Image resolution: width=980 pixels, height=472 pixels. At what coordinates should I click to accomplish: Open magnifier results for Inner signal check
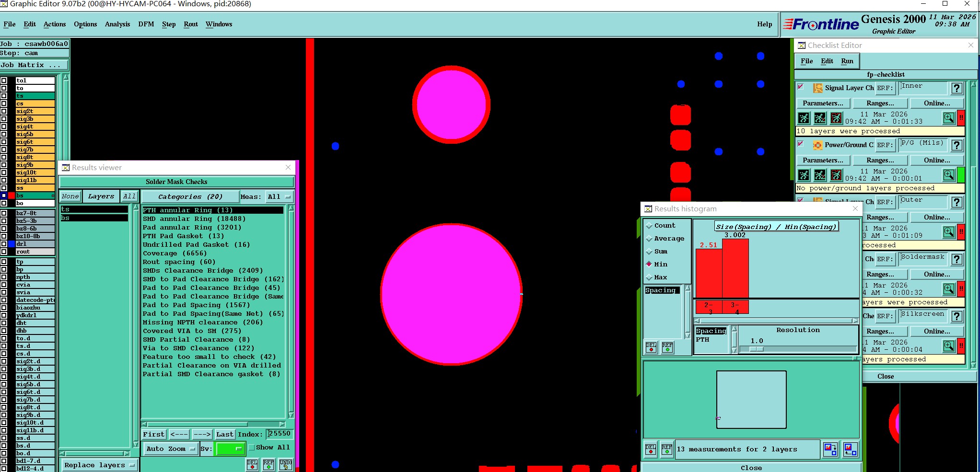[x=949, y=118]
